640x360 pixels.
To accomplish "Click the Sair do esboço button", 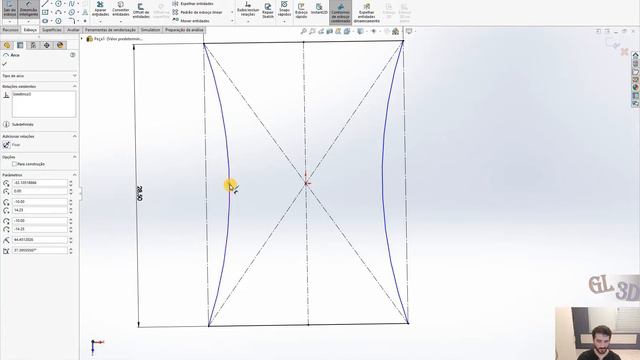I will coord(9,10).
